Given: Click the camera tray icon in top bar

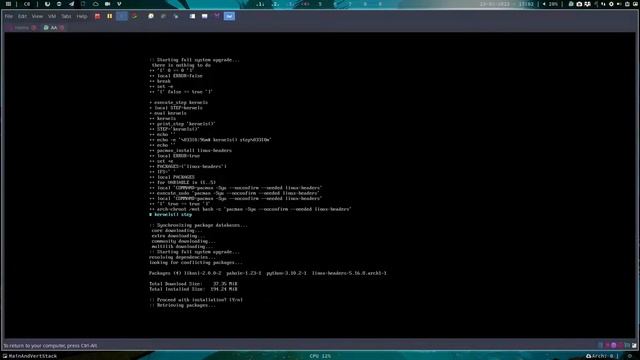Looking at the screenshot, I should (x=579, y=4).
